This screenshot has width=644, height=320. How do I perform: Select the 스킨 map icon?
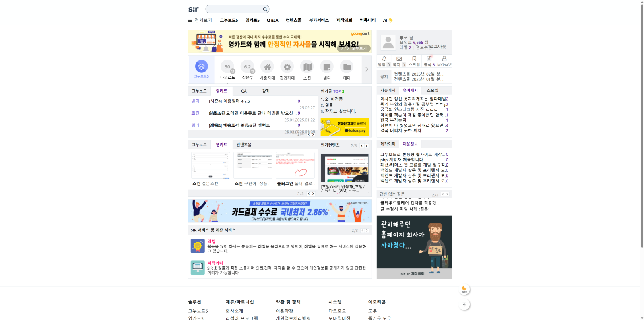coord(307,67)
